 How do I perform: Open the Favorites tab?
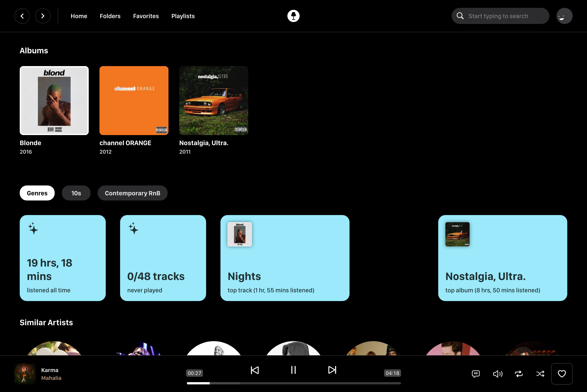146,16
